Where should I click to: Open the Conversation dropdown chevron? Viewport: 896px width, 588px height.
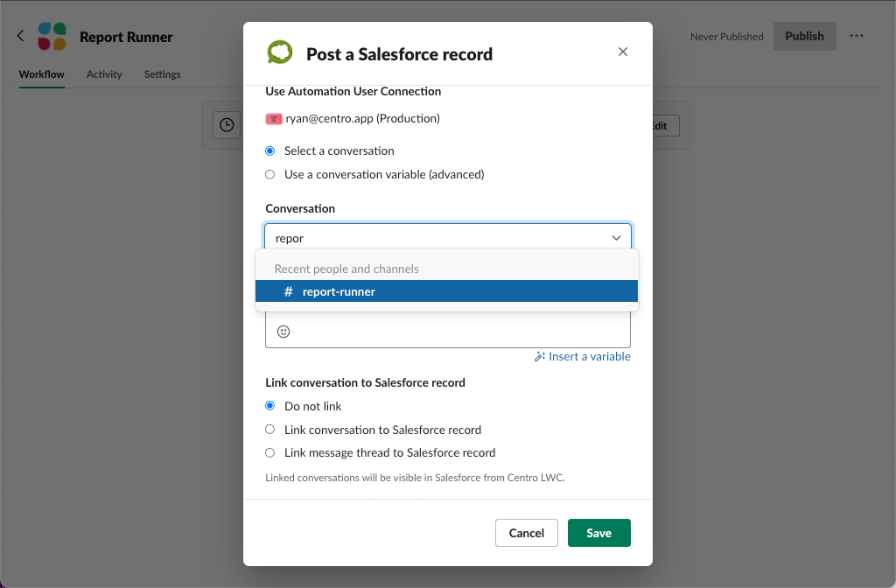[x=616, y=236]
